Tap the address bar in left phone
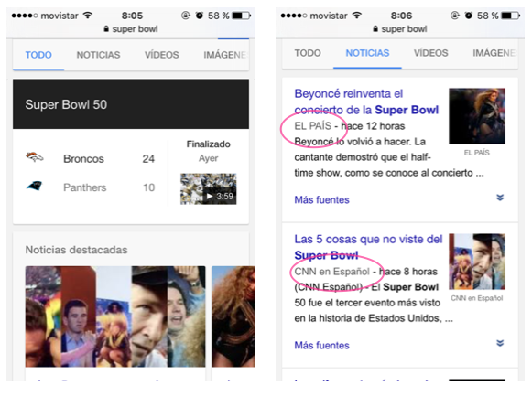Image resolution: width=532 pixels, height=396 pixels. (131, 28)
